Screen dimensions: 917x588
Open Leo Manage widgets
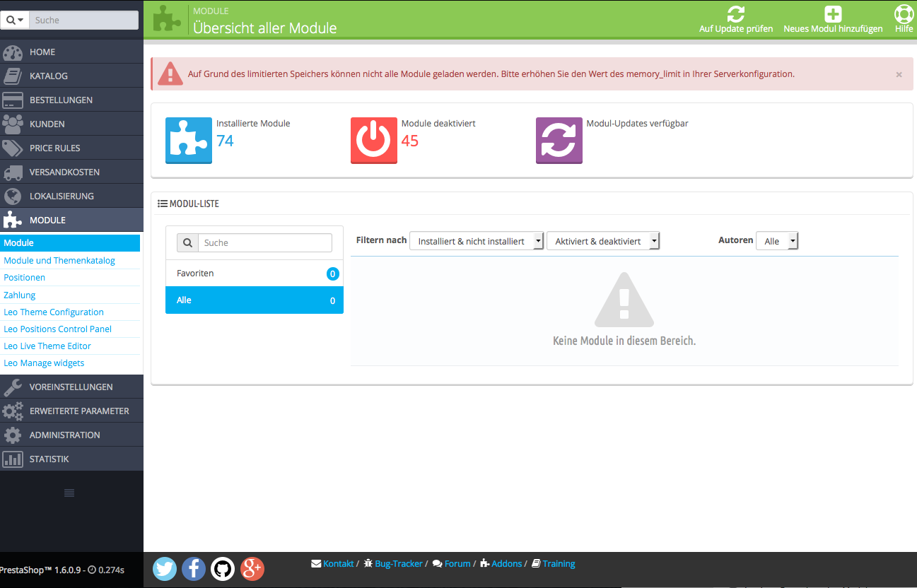pyautogui.click(x=44, y=363)
